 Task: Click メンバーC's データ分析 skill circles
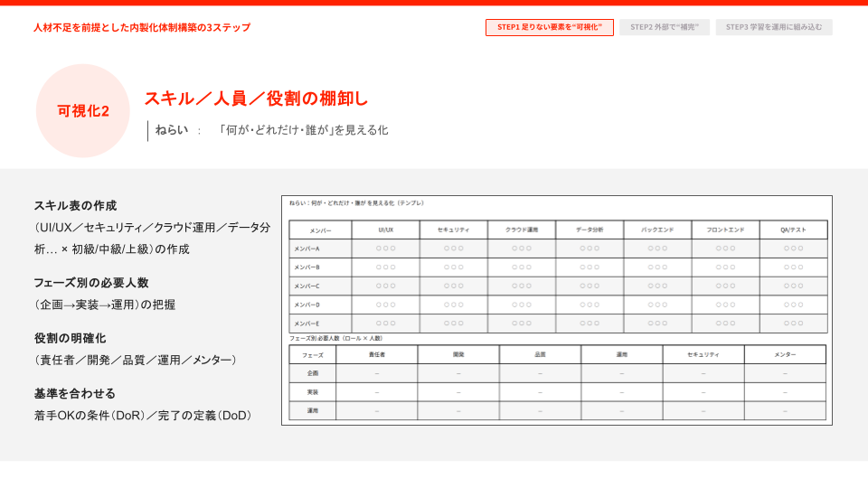[x=590, y=286]
